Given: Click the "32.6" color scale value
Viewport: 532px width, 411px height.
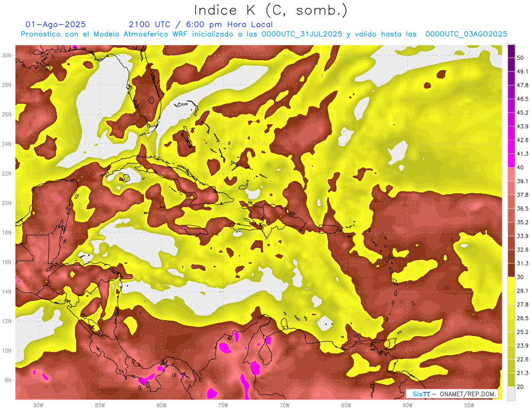Looking at the screenshot, I should pos(522,250).
